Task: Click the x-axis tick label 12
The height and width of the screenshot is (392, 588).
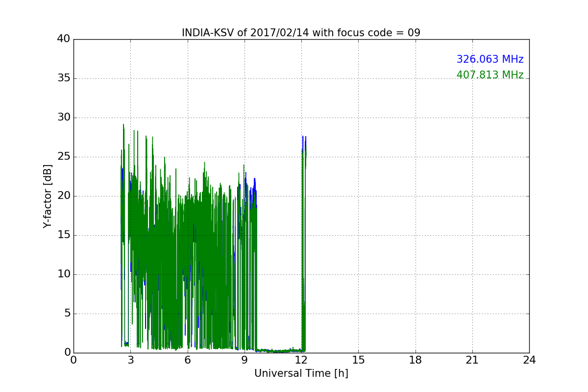Action: click(301, 360)
